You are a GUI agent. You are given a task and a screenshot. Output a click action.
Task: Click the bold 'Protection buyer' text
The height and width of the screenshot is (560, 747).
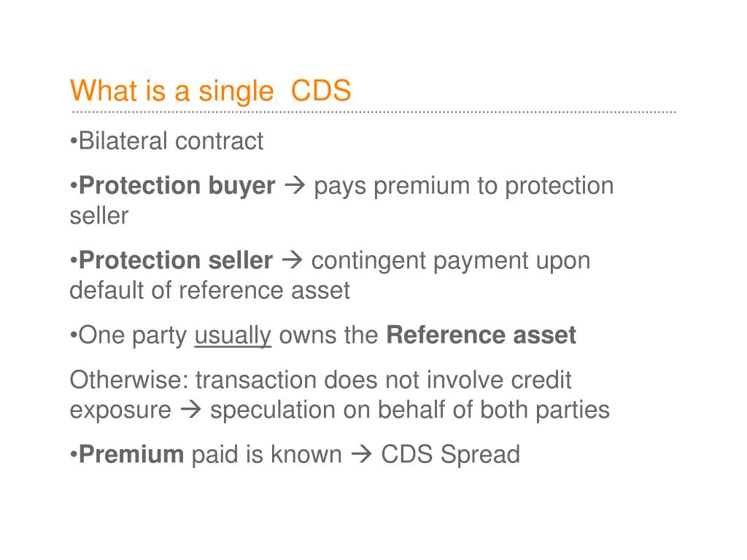(177, 185)
